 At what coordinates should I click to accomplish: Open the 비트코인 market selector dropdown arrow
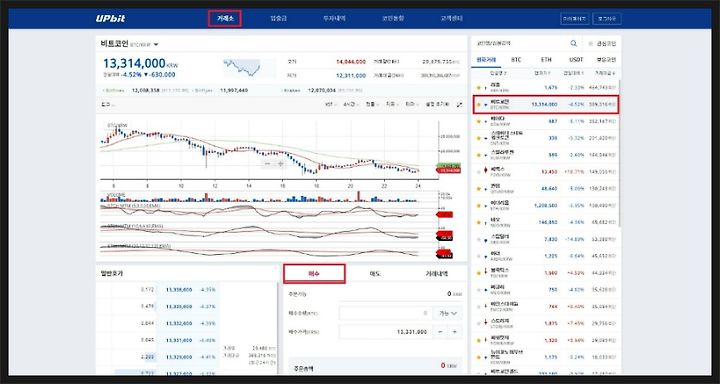[156, 45]
